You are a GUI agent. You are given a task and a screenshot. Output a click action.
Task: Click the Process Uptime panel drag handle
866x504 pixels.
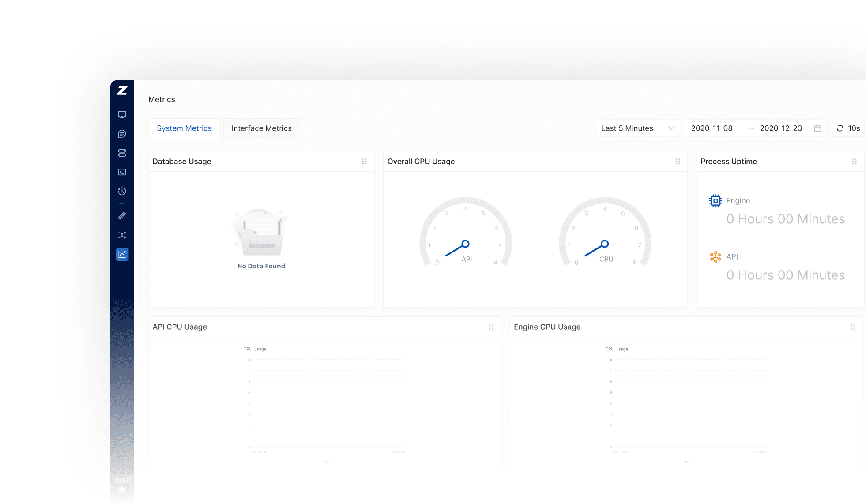pos(855,162)
